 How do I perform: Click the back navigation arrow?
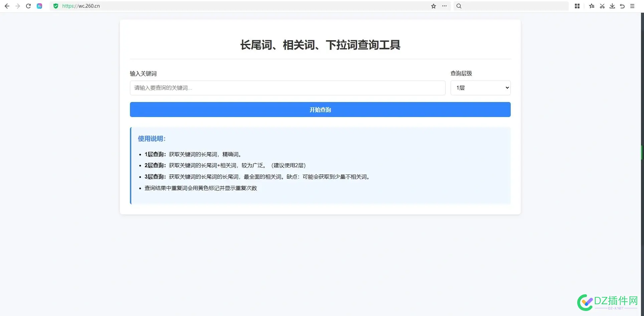pos(7,6)
